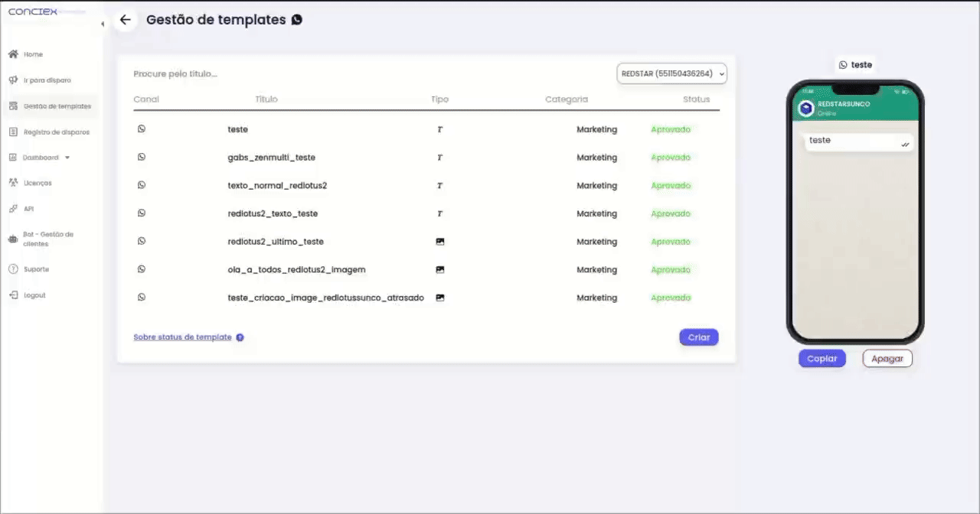
Task: Open Ir para disparo menu item
Action: (47, 80)
